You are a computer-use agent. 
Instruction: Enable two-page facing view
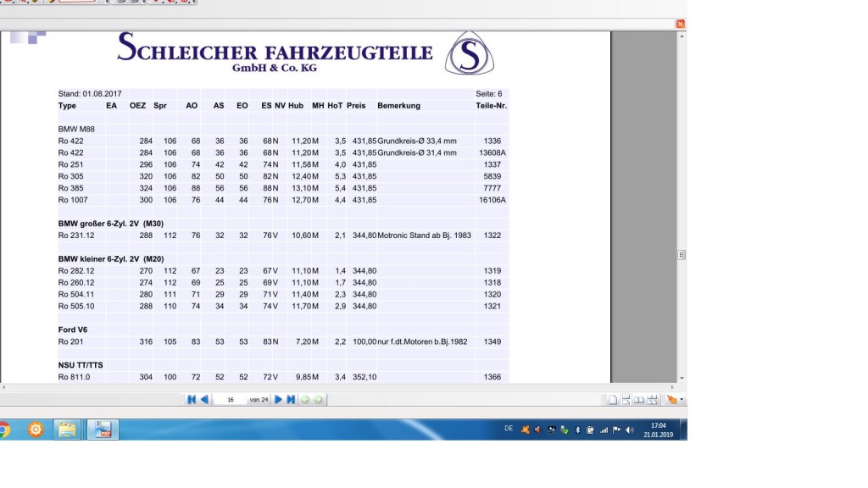click(x=639, y=400)
